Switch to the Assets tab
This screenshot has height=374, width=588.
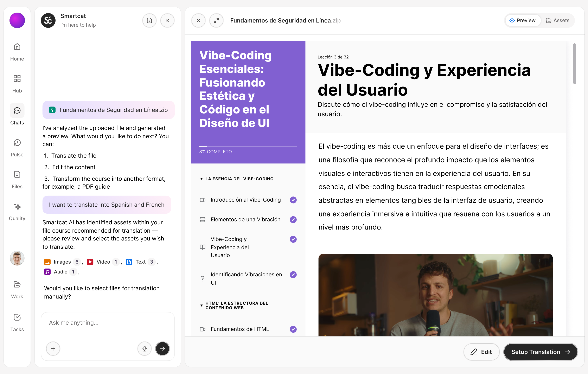tap(557, 20)
